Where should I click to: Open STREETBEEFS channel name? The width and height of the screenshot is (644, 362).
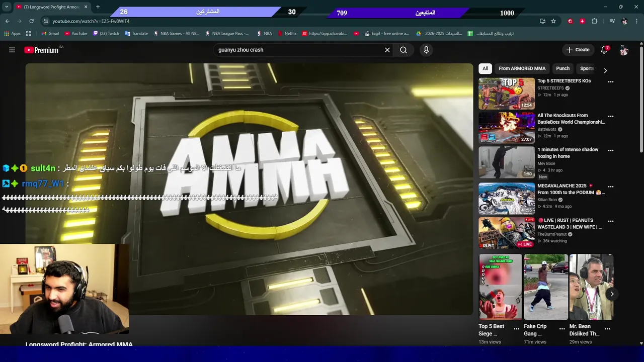pyautogui.click(x=550, y=88)
